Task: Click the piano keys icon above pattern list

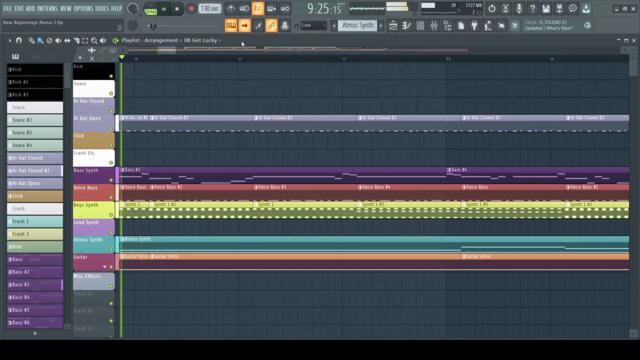Action: [x=15, y=56]
